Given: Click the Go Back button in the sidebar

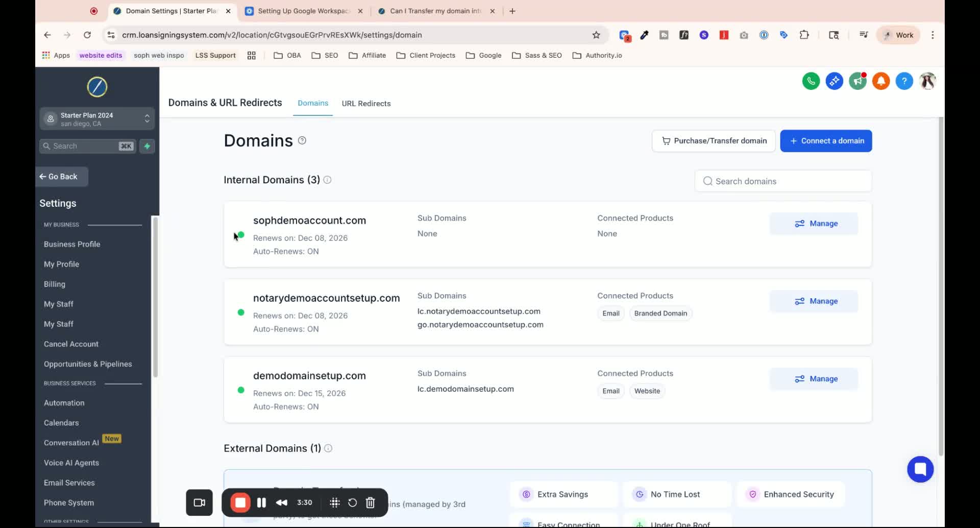Looking at the screenshot, I should [62, 177].
